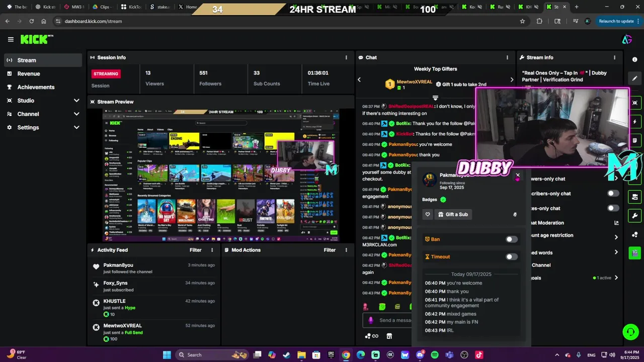Image resolution: width=644 pixels, height=362 pixels.
Task: Click BotRix username at 06:40 PM
Action: tap(403, 124)
